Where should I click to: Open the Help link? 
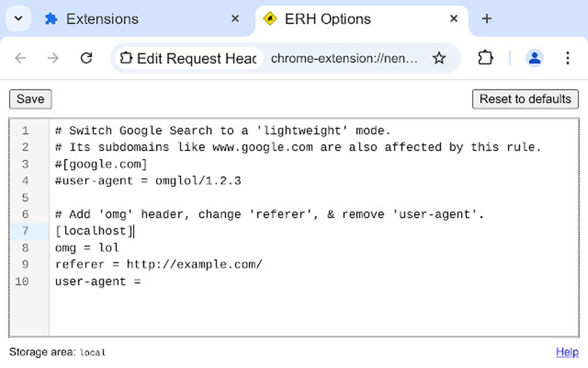pos(567,352)
